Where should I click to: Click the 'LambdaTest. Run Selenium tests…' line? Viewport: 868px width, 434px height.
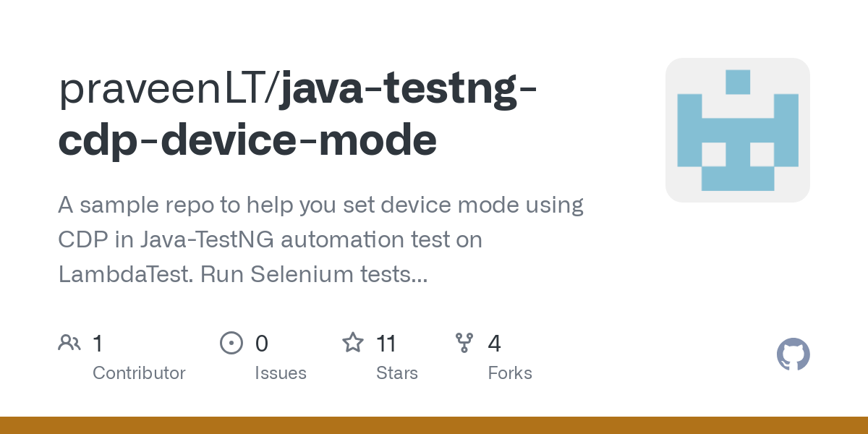pos(243,274)
